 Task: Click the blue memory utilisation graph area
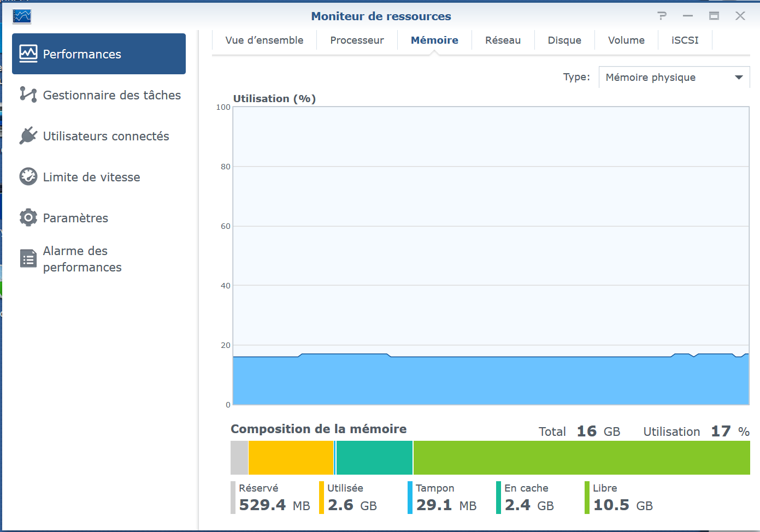coord(491,381)
